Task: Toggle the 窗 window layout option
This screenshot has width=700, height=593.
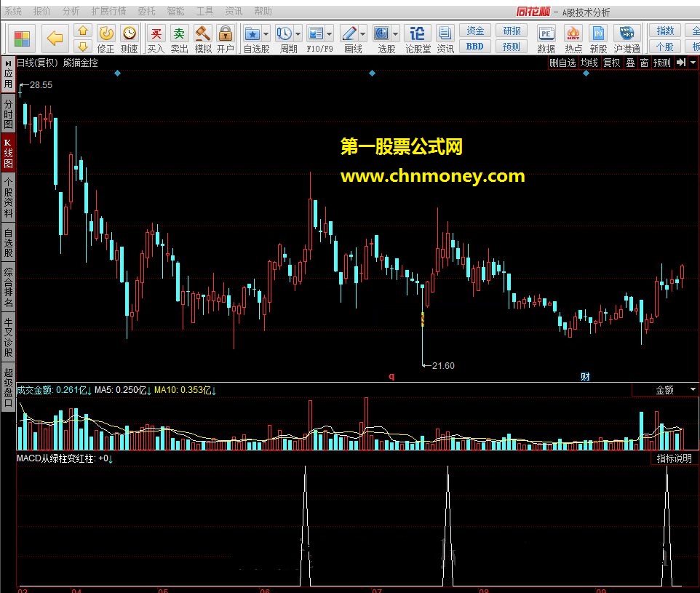Action: (644, 63)
